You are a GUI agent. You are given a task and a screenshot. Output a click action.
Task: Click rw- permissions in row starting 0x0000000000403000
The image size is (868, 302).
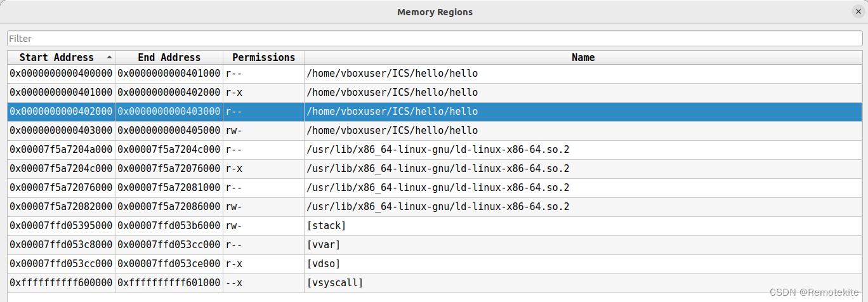click(x=234, y=131)
